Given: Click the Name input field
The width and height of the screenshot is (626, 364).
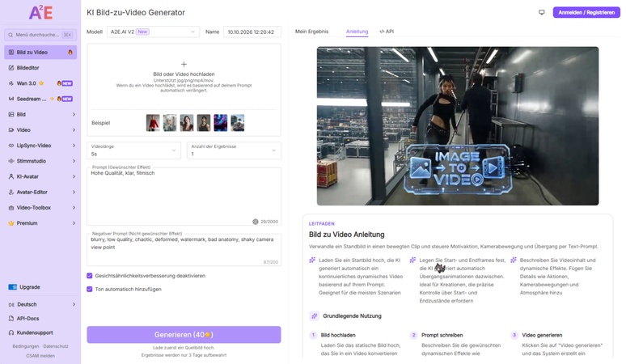Looking at the screenshot, I should tap(252, 32).
